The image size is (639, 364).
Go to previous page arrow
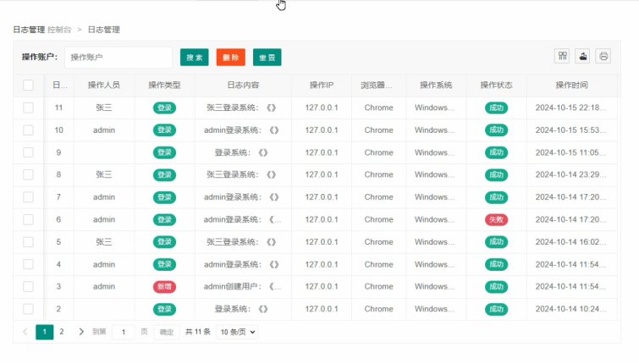point(25,332)
